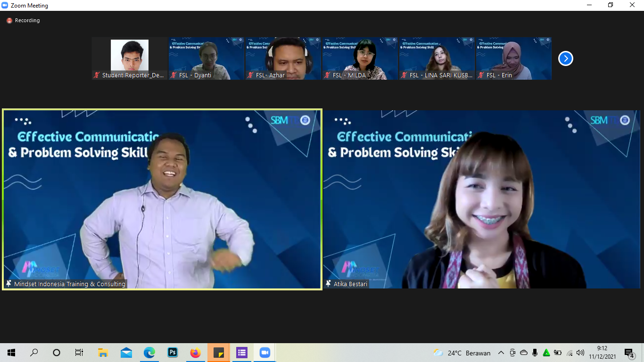Viewport: 644px width, 362px height.
Task: Open Firefox from the taskbar
Action: (195, 353)
